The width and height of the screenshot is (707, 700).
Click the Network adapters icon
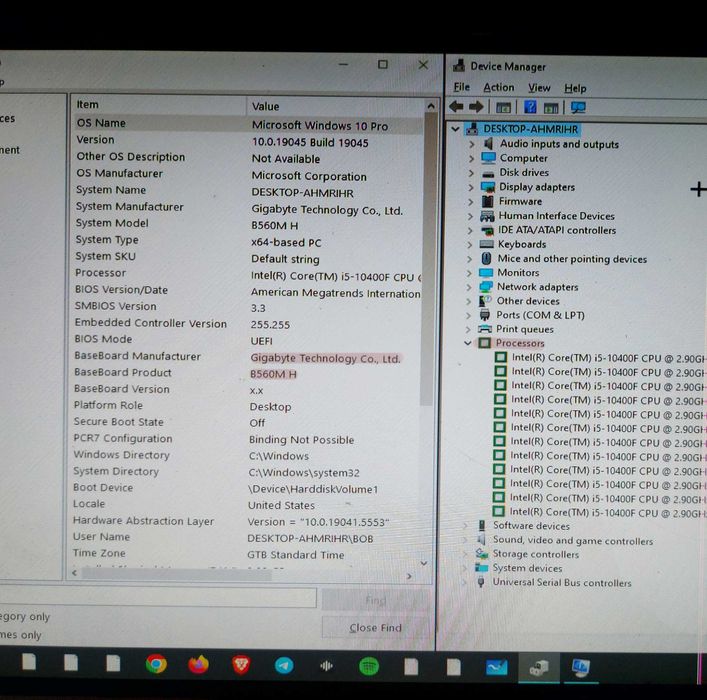(486, 286)
